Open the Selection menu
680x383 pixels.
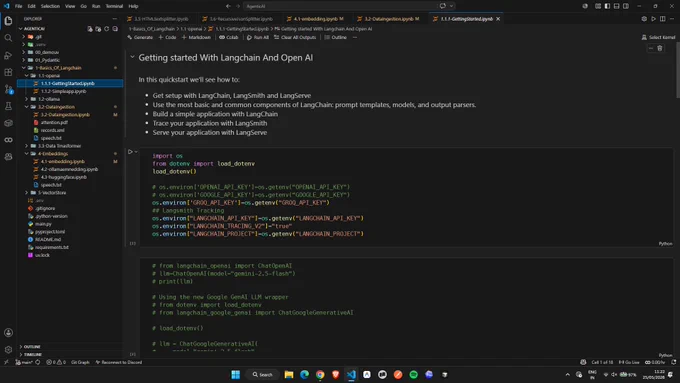50,6
